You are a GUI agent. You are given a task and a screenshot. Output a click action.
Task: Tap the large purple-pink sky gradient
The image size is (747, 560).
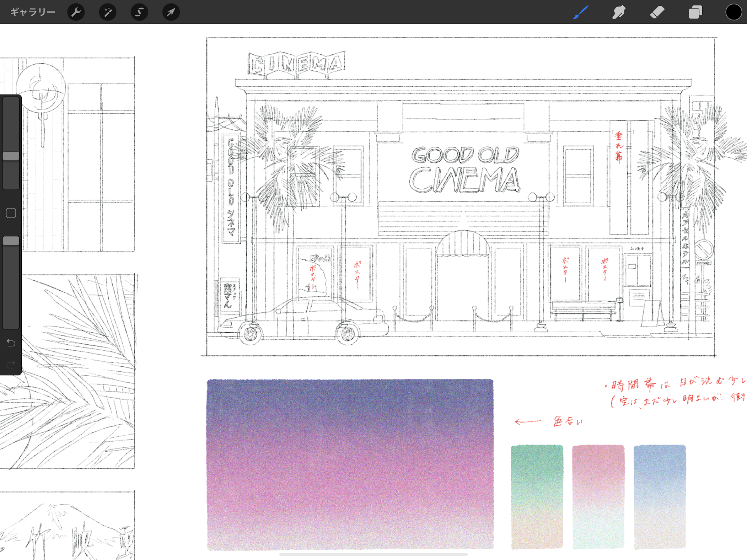click(x=350, y=464)
